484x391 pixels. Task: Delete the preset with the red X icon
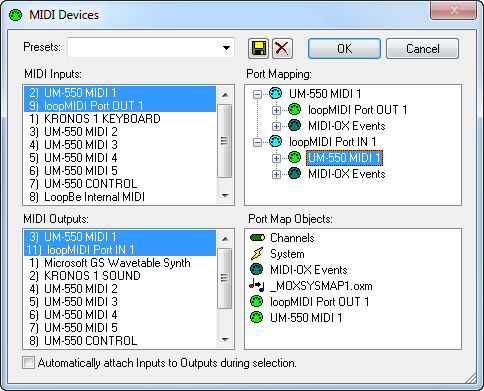coord(282,49)
